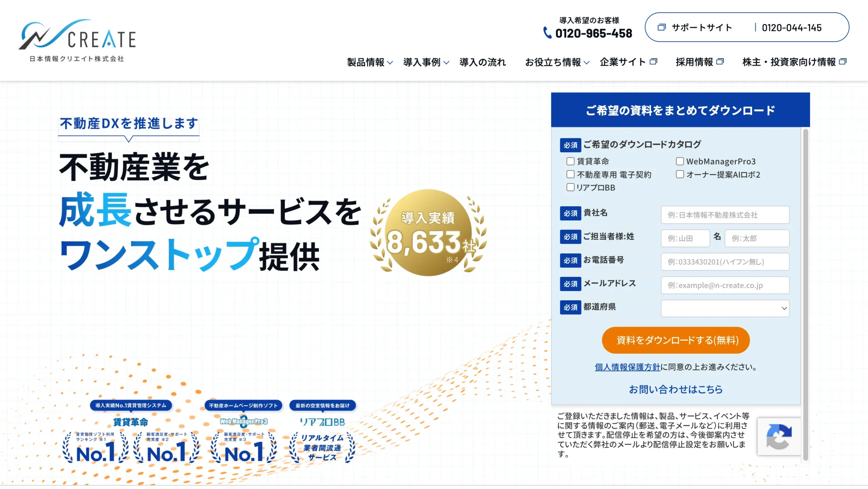Focus the 貴社名 input field
Screen dimensions: 868x489
(725, 215)
